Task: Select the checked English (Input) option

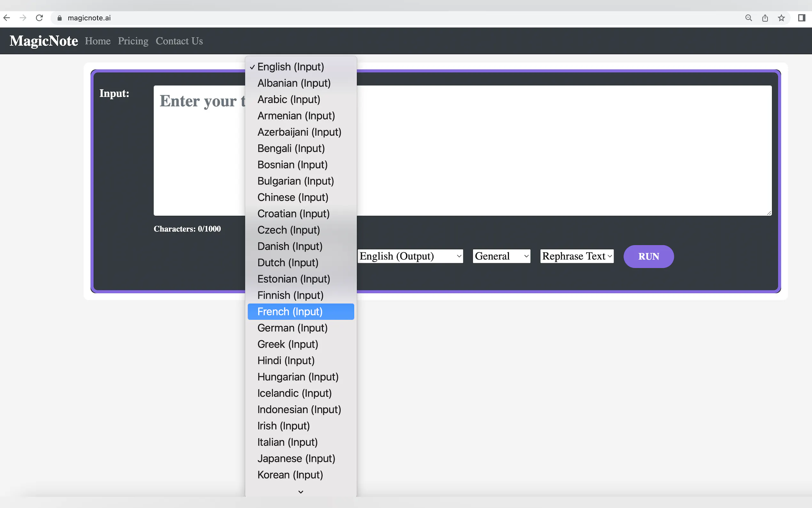Action: click(x=291, y=67)
